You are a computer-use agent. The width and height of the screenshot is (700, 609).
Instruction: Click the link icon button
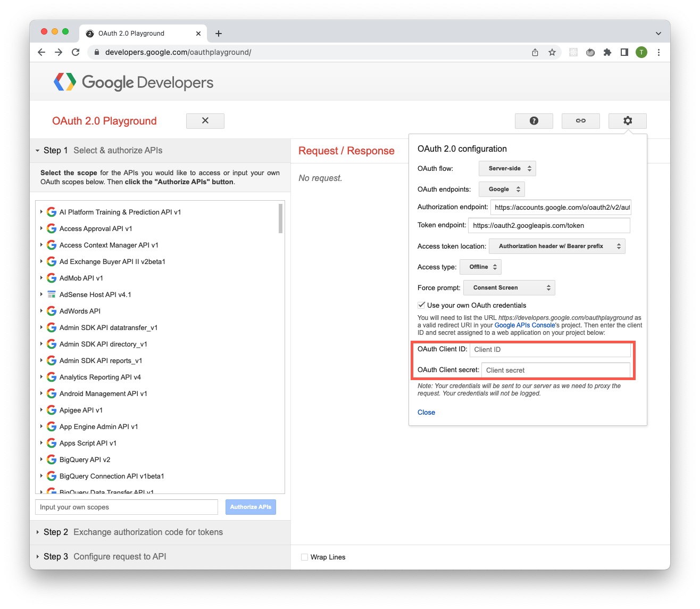pyautogui.click(x=580, y=121)
